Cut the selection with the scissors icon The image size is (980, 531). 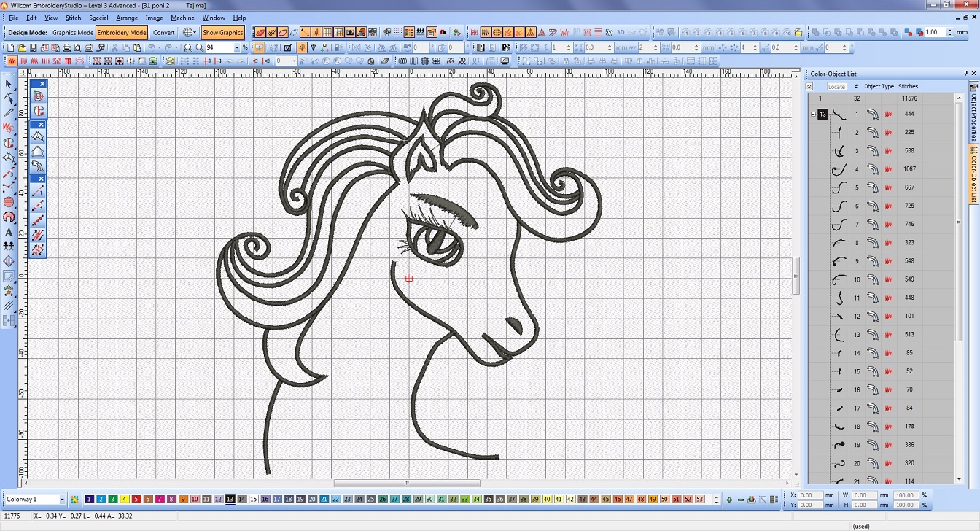click(x=115, y=47)
